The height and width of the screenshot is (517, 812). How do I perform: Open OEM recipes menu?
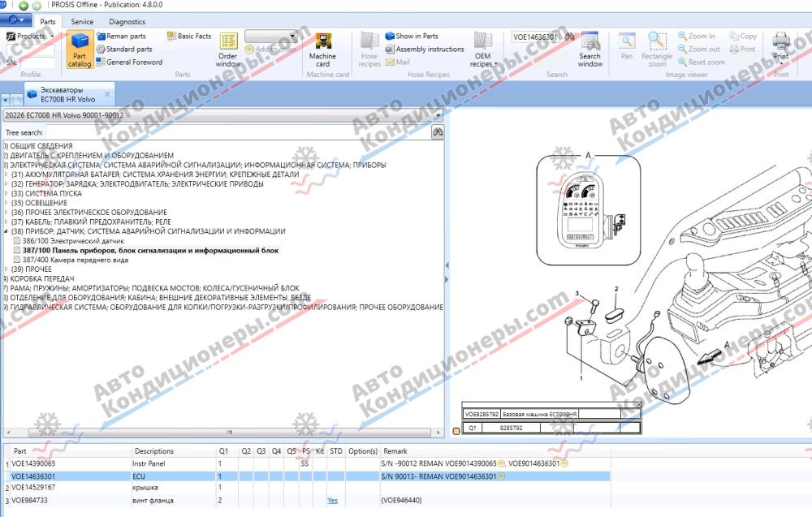(x=483, y=50)
